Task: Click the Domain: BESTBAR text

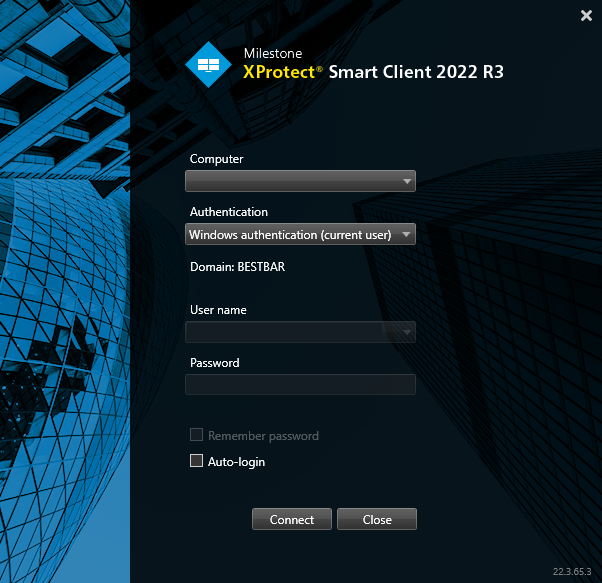Action: (238, 267)
